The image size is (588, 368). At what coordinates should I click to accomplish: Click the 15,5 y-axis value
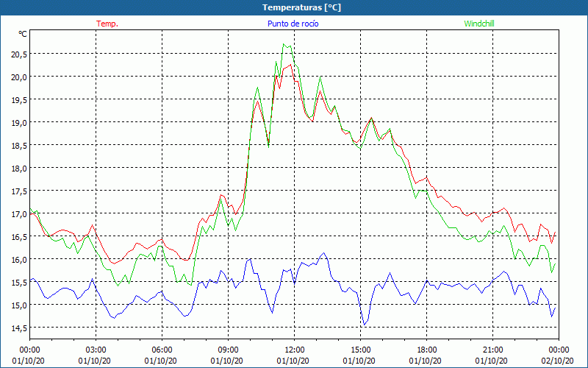click(19, 283)
